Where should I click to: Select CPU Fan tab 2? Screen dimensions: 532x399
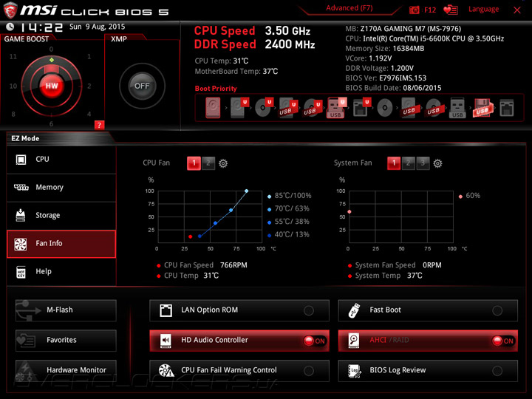(x=208, y=163)
